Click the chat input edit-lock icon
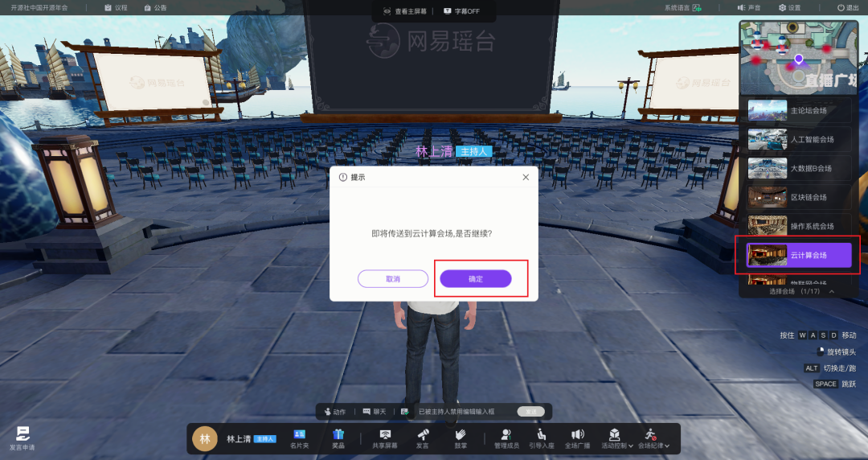The height and width of the screenshot is (460, 868). coord(404,412)
